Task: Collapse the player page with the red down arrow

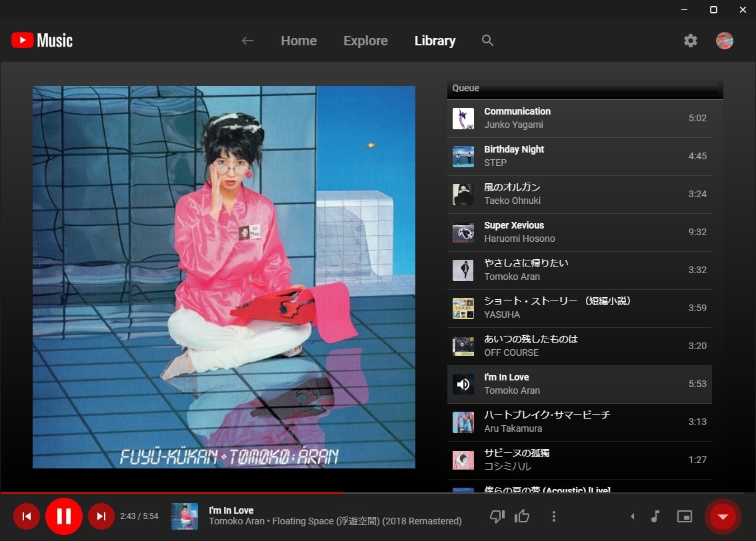Action: 722,516
